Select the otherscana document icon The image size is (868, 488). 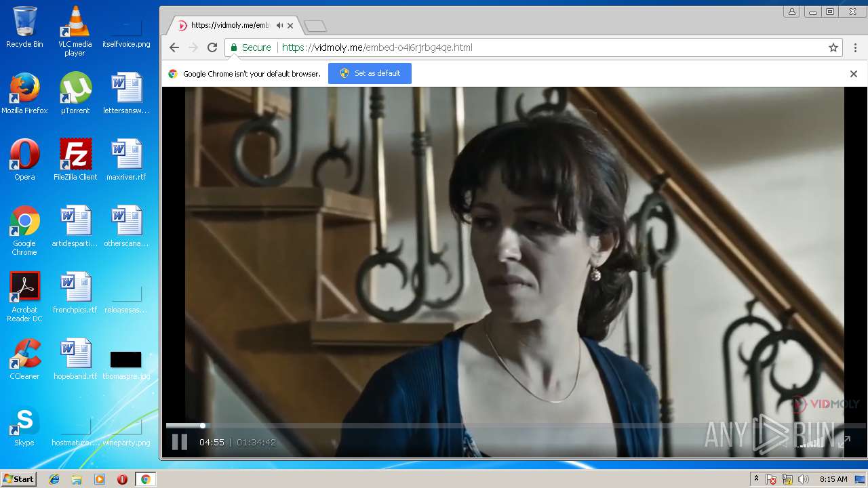coord(126,226)
